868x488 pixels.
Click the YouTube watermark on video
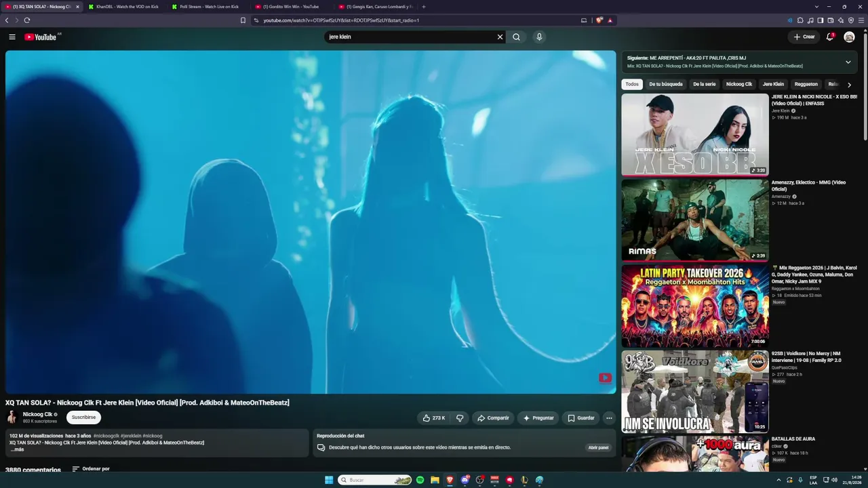(x=605, y=378)
